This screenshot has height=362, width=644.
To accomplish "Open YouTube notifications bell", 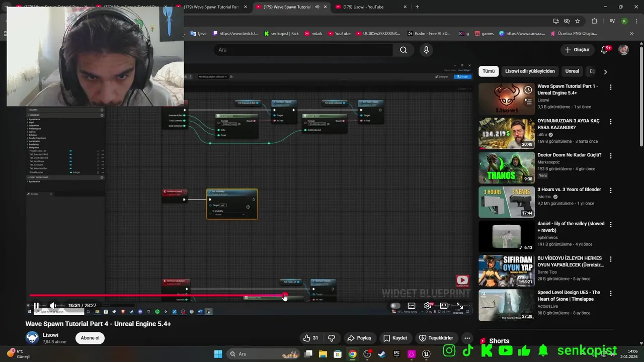I will click(605, 50).
